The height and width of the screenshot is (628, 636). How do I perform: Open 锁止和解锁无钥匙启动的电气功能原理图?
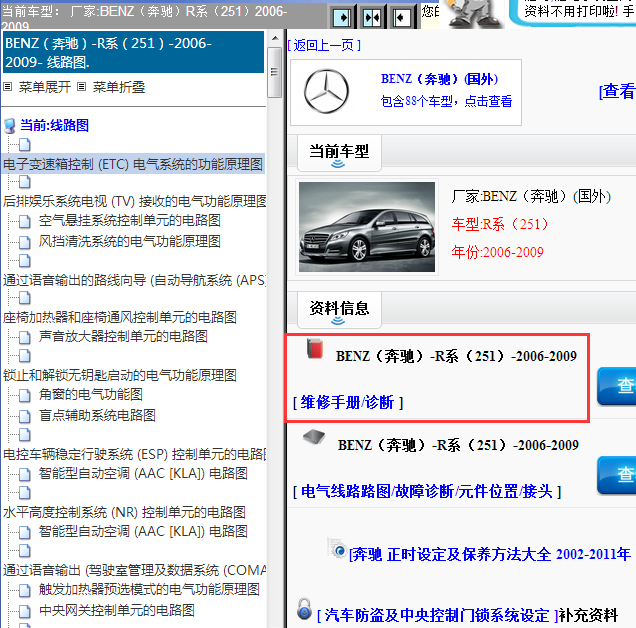120,375
